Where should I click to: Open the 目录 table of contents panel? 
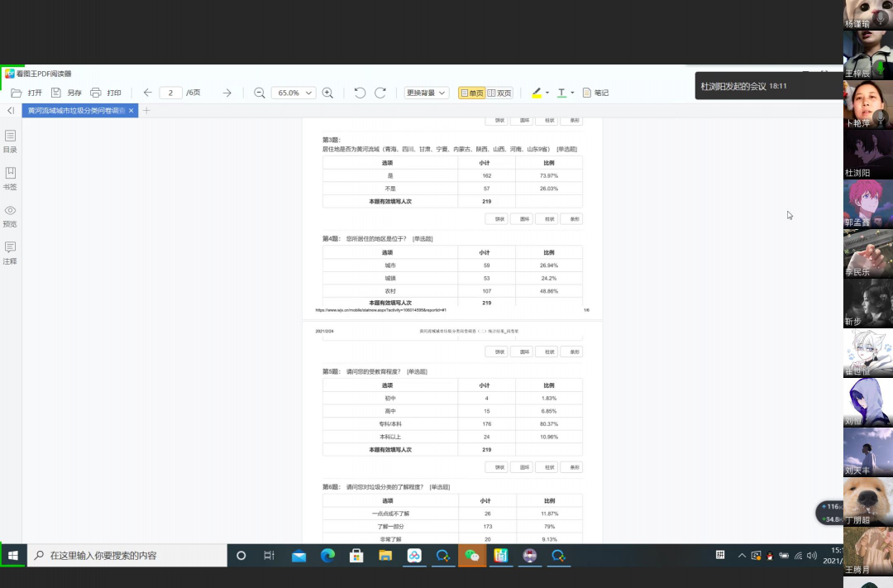tap(10, 141)
